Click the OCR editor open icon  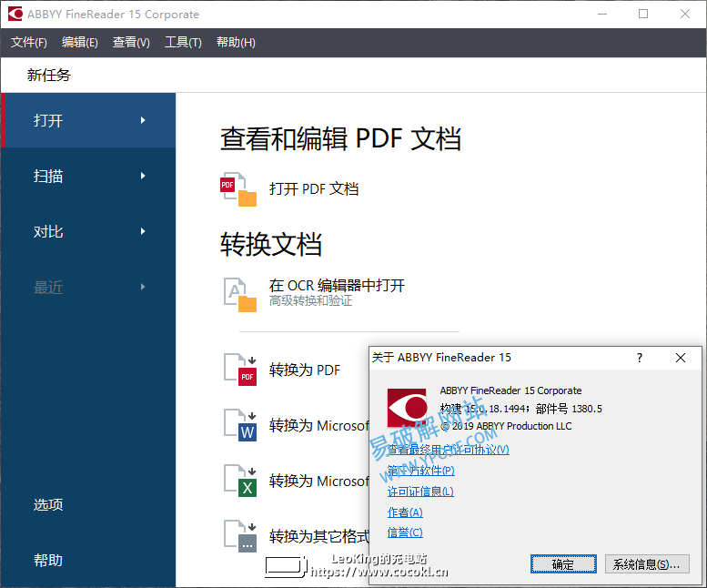coord(240,294)
